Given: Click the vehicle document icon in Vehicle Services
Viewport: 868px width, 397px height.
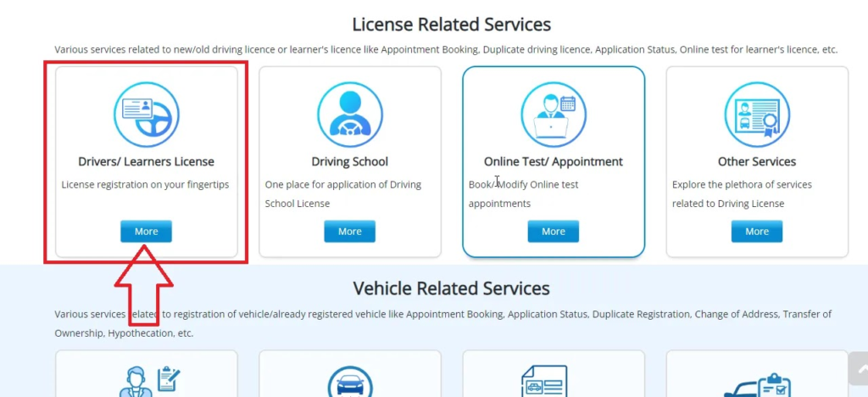Looking at the screenshot, I should (544, 380).
